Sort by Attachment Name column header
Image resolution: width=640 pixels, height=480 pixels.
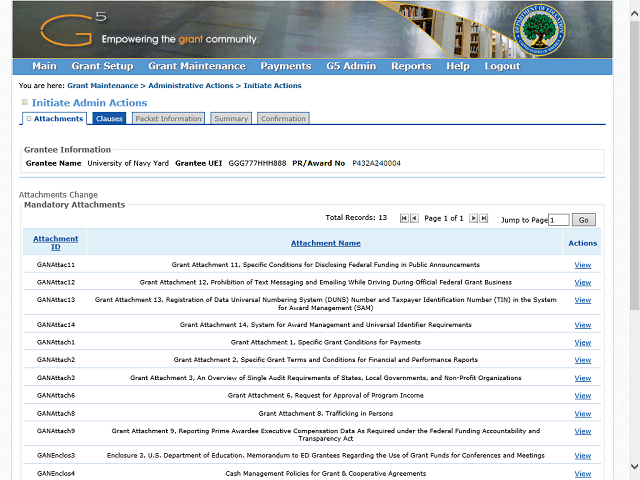[325, 243]
